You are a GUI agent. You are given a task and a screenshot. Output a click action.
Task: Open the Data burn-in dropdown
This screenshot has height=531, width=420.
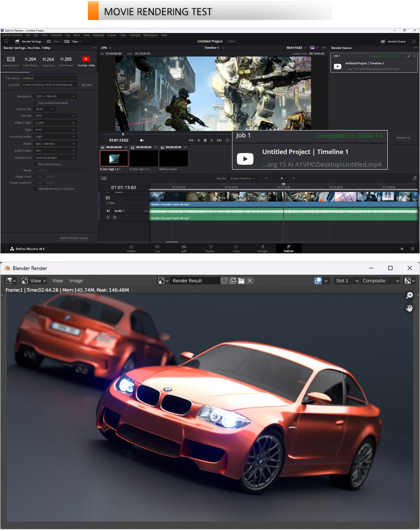[x=55, y=158]
